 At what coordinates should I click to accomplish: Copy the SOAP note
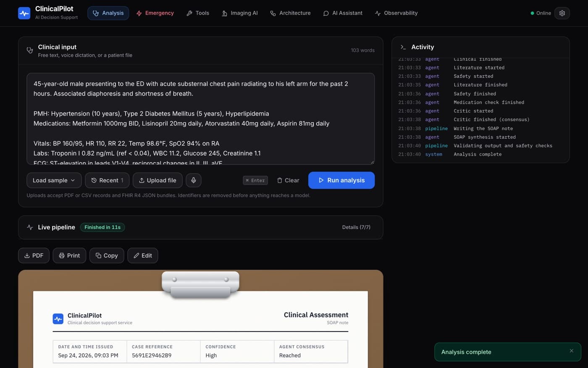click(107, 255)
